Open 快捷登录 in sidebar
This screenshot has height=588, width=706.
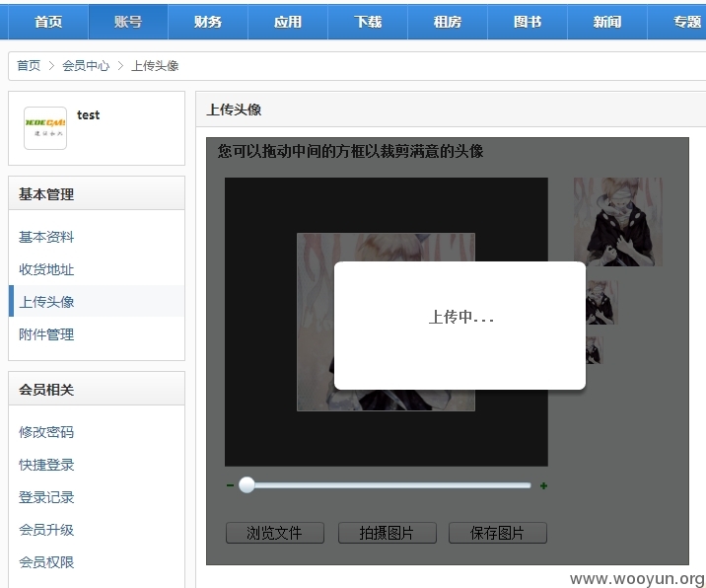[x=46, y=465]
